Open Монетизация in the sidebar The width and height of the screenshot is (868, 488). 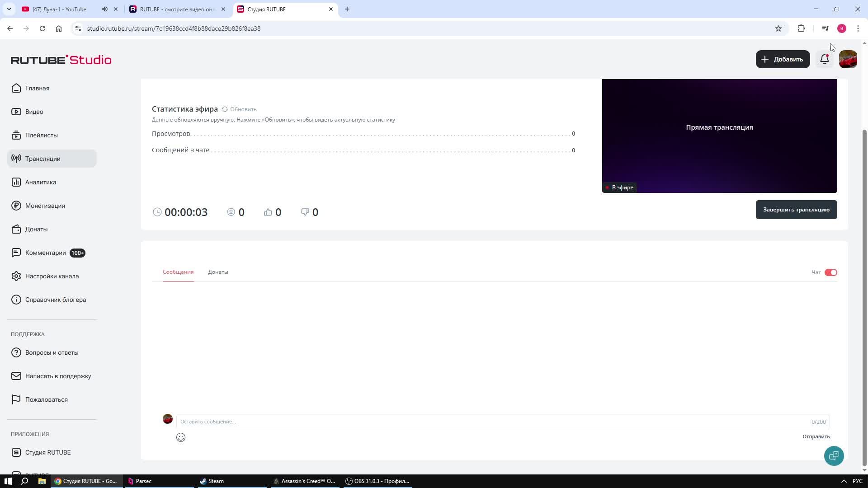tap(45, 206)
